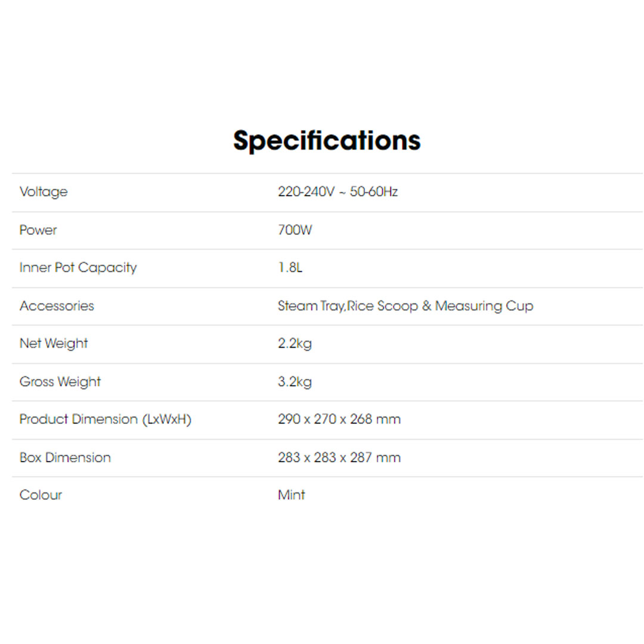This screenshot has width=644, height=644.
Task: Click the 220-240V voltage value
Action: tap(303, 192)
